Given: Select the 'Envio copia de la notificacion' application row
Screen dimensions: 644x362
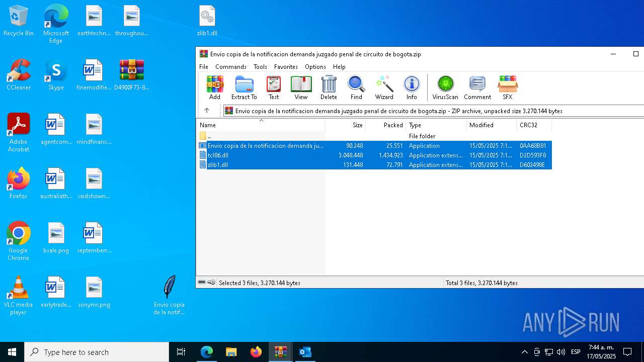Looking at the screenshot, I should (374, 146).
